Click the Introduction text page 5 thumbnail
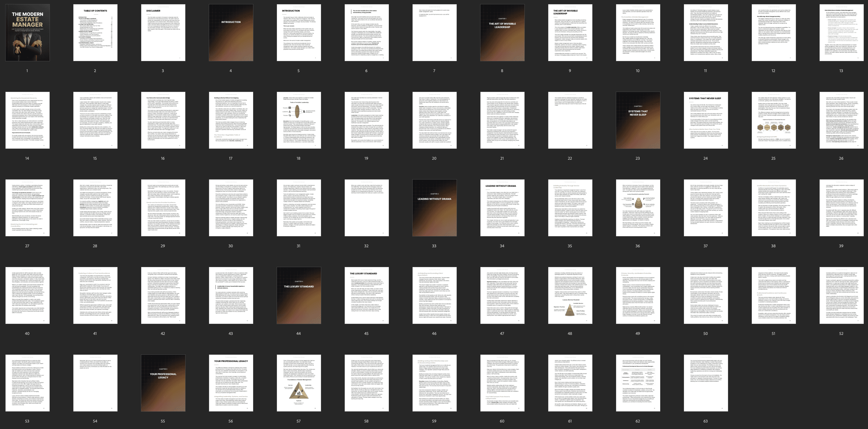 point(299,33)
